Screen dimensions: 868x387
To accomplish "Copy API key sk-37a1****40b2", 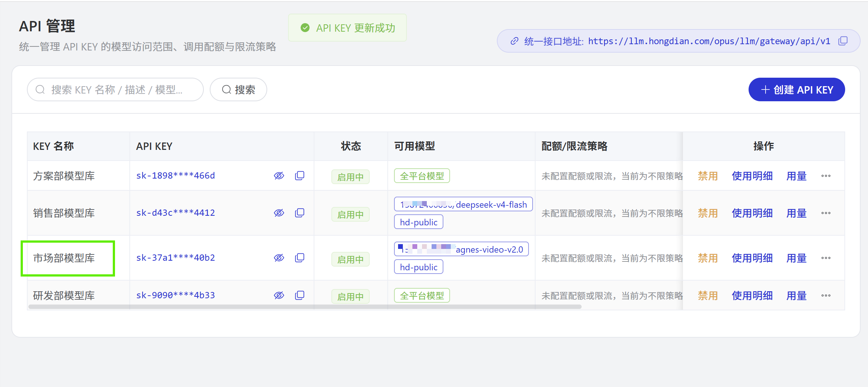I will (300, 258).
